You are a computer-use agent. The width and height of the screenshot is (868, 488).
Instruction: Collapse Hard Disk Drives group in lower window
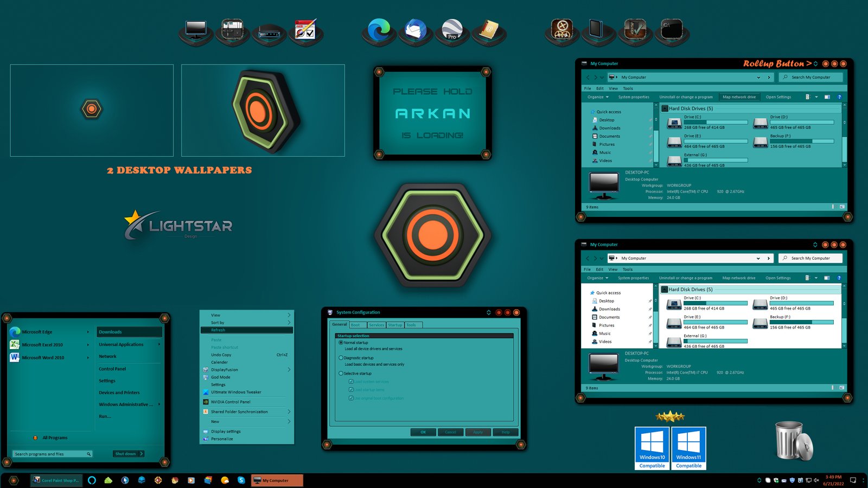[x=664, y=290]
